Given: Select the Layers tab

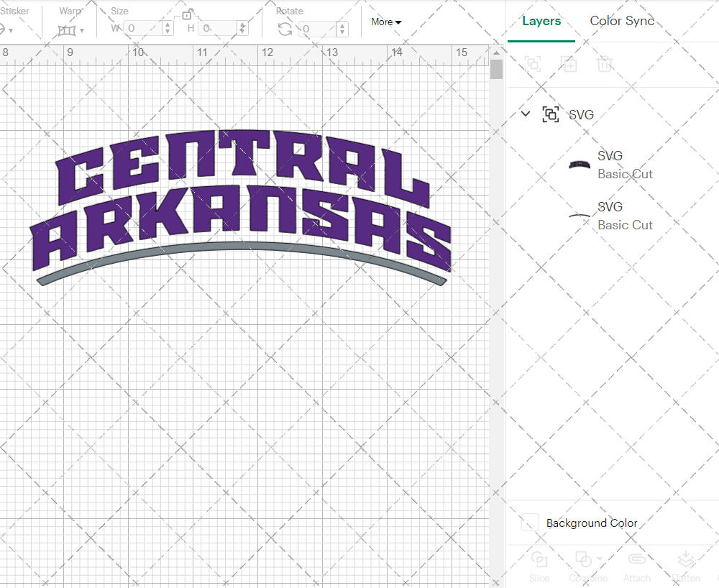Looking at the screenshot, I should [x=541, y=21].
